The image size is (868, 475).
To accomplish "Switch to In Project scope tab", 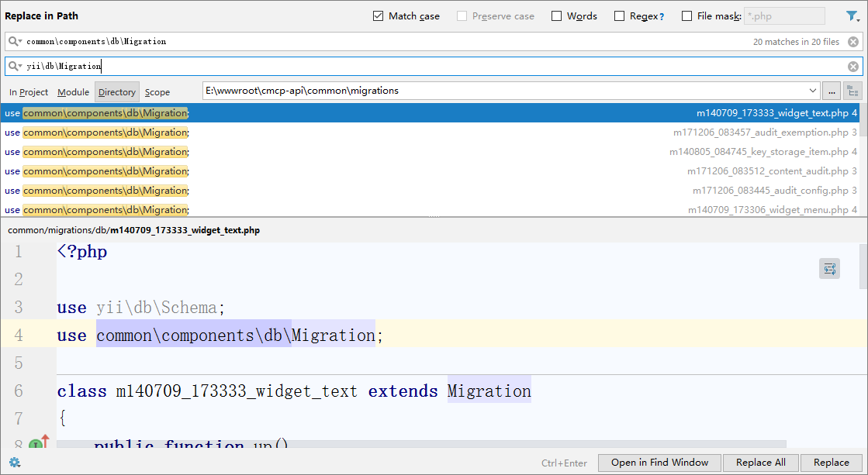I will tap(29, 92).
